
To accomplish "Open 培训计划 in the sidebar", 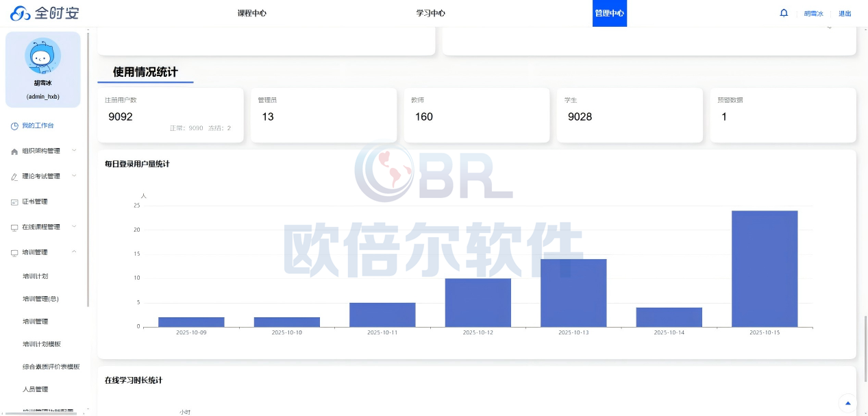I will [x=35, y=276].
